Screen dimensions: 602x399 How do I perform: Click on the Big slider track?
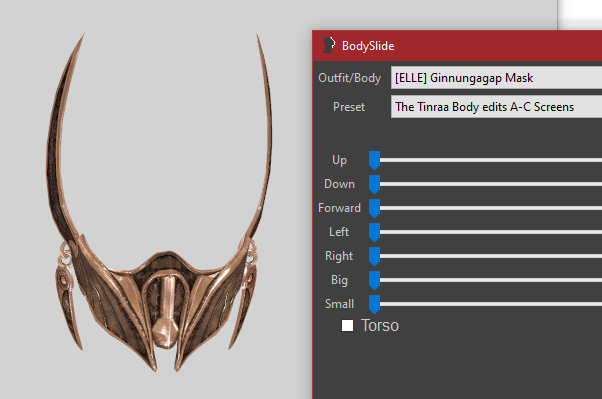pyautogui.click(x=491, y=280)
